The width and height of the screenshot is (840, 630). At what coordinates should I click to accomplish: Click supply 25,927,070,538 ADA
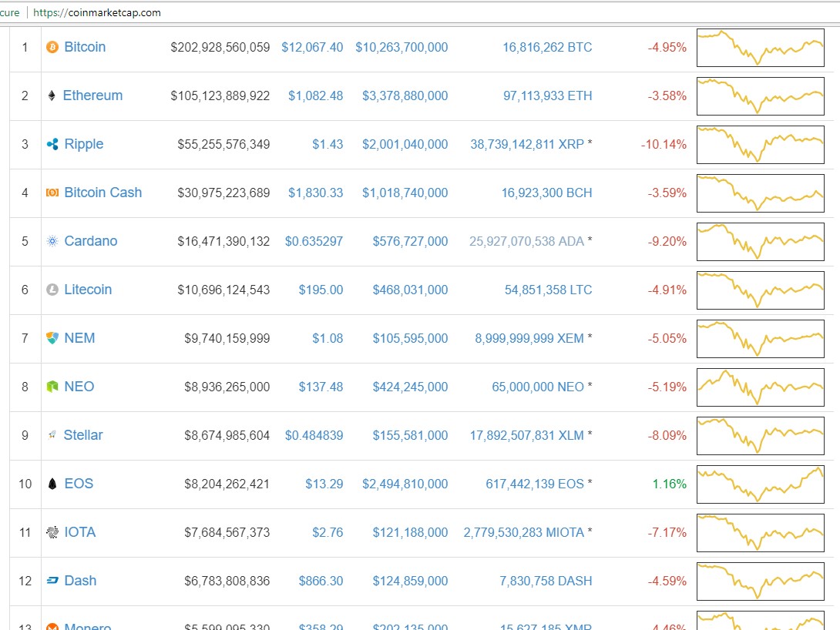[x=526, y=241]
